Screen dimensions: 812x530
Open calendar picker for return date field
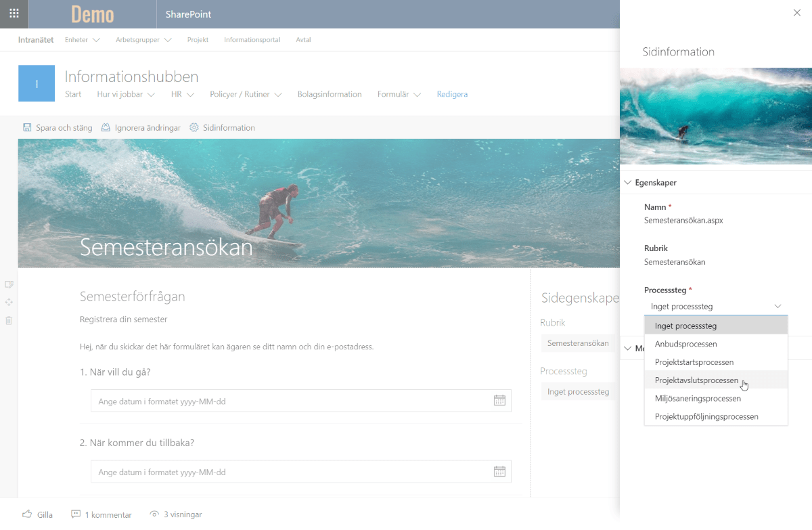[499, 472]
